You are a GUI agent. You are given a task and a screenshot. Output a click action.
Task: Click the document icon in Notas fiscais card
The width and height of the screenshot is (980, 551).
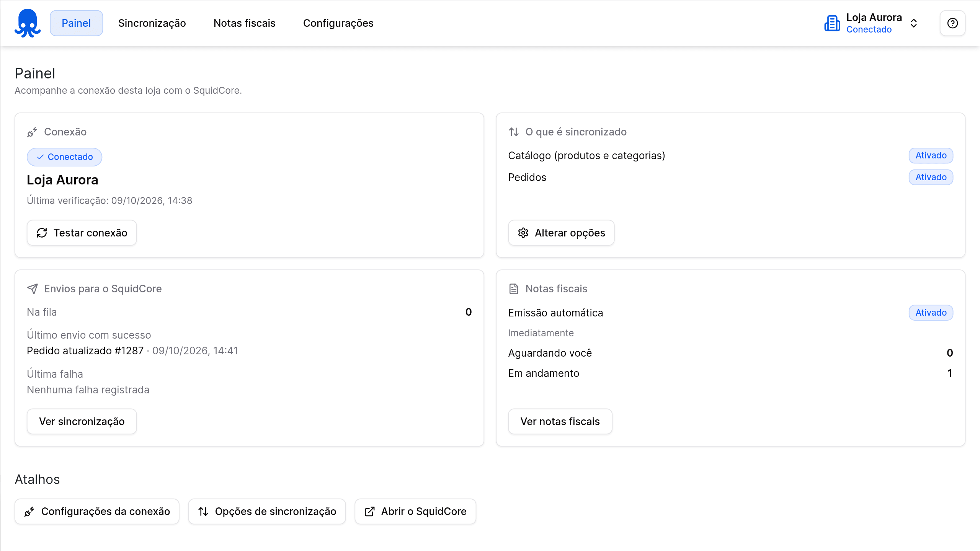pyautogui.click(x=514, y=289)
